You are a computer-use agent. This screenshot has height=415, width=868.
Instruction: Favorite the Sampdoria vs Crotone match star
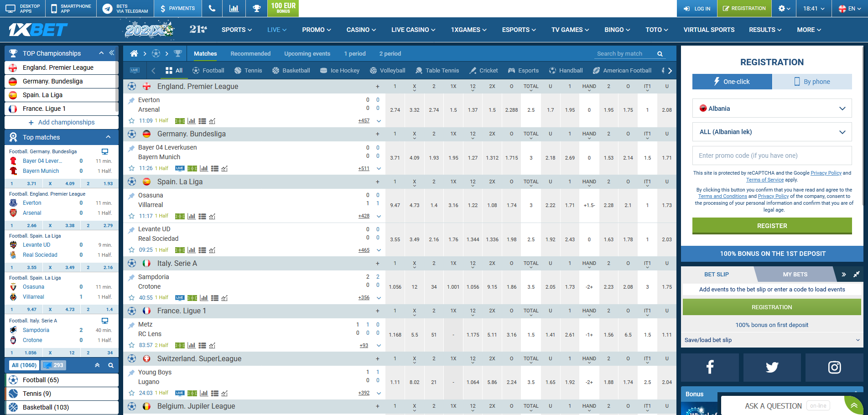132,298
